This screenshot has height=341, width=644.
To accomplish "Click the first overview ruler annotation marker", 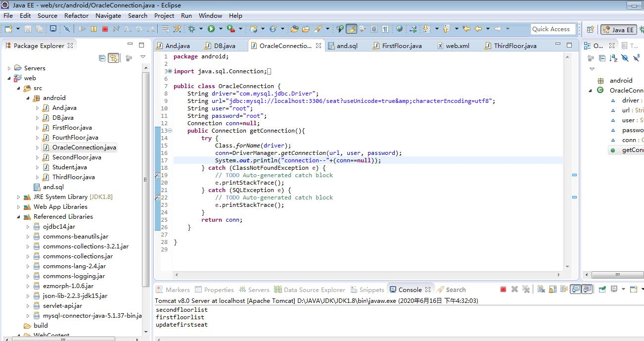I will pos(574,175).
